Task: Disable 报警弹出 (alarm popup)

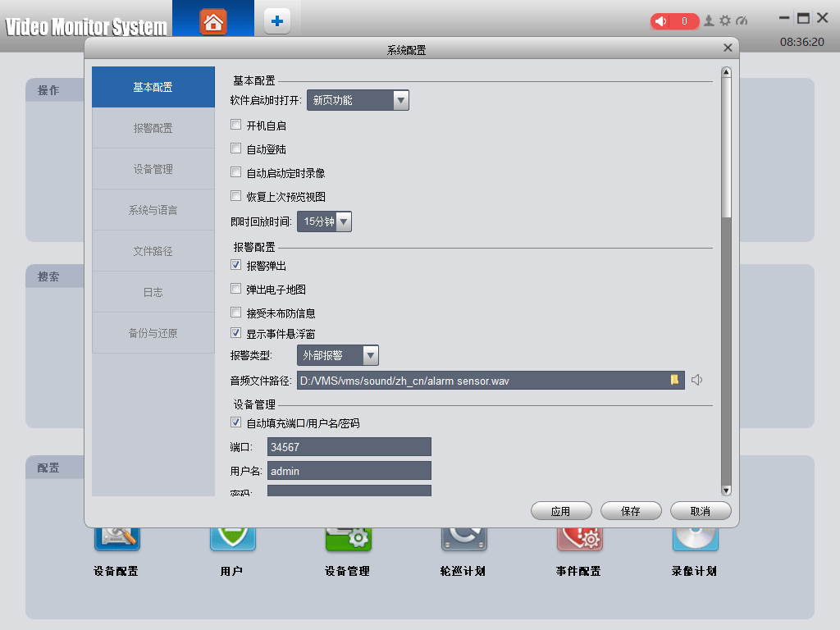Action: pos(236,265)
